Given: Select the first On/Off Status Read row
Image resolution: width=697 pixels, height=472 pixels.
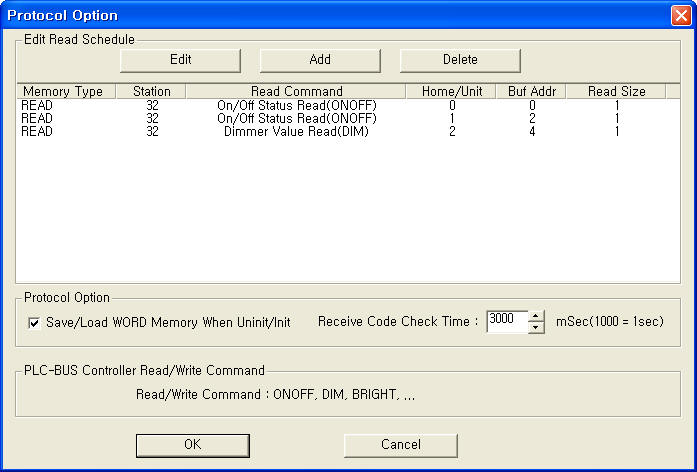Looking at the screenshot, I should coord(296,105).
